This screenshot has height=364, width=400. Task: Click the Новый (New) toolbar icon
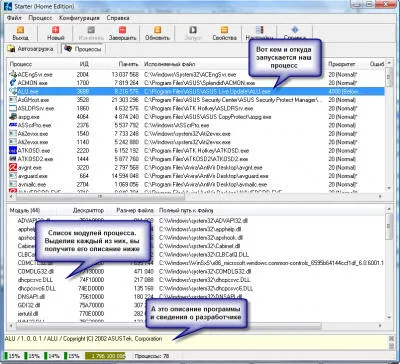(x=55, y=30)
